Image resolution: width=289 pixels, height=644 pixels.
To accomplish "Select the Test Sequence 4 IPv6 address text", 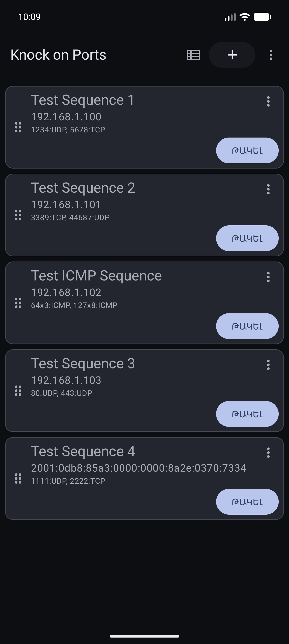I will [139, 468].
